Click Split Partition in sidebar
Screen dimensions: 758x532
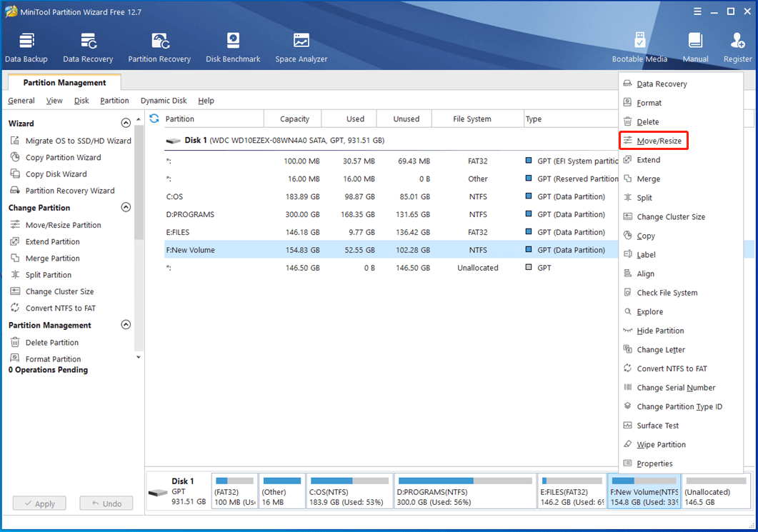[x=41, y=274]
